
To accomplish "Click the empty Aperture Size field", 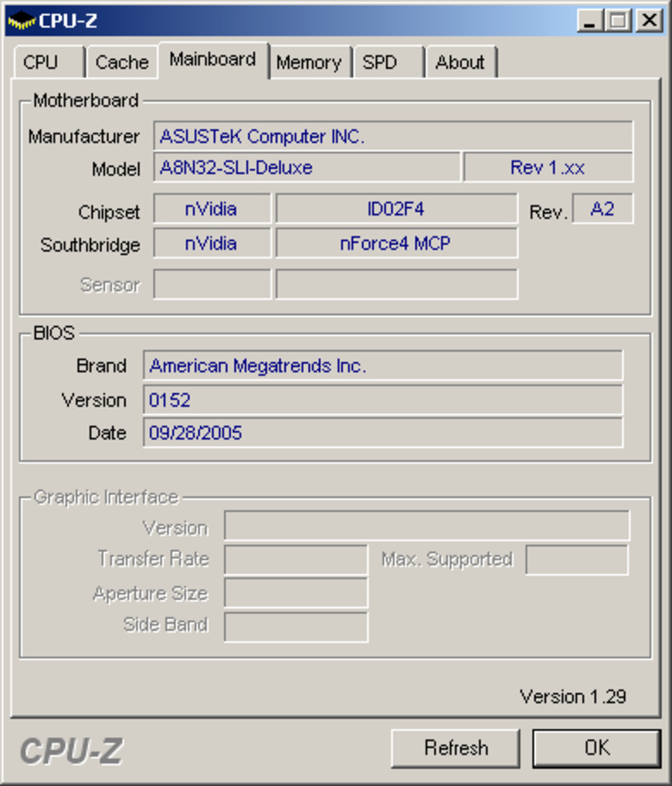I will coord(296,592).
